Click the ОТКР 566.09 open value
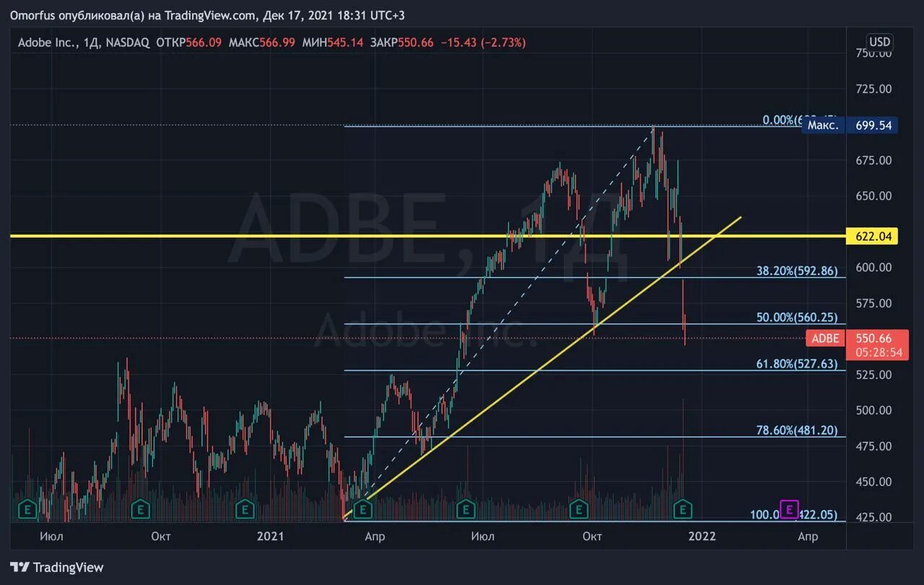Viewport: 924px width, 585px height. click(191, 43)
